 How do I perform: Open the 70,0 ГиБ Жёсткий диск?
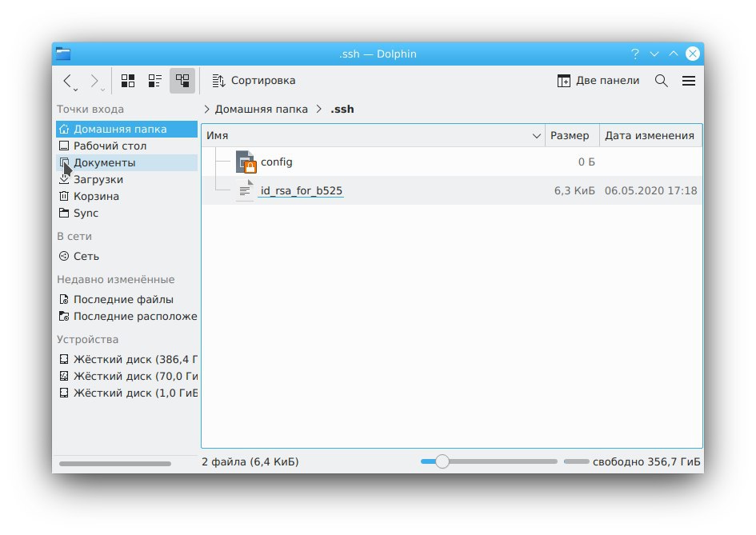127,376
